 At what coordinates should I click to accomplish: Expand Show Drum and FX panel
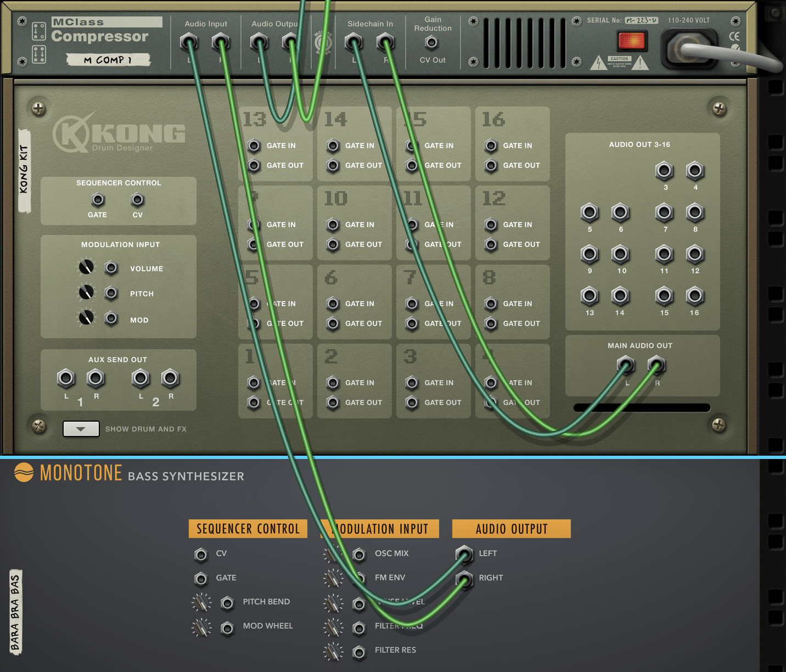[x=81, y=429]
